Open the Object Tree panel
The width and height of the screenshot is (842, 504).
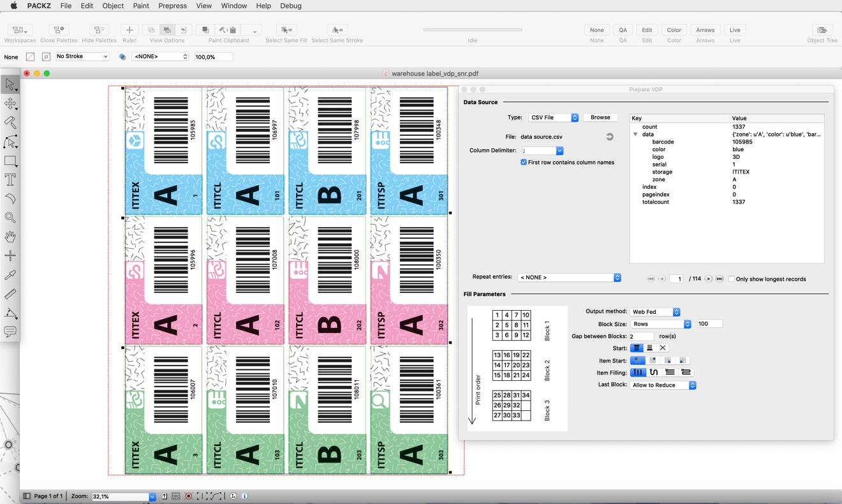(x=822, y=30)
